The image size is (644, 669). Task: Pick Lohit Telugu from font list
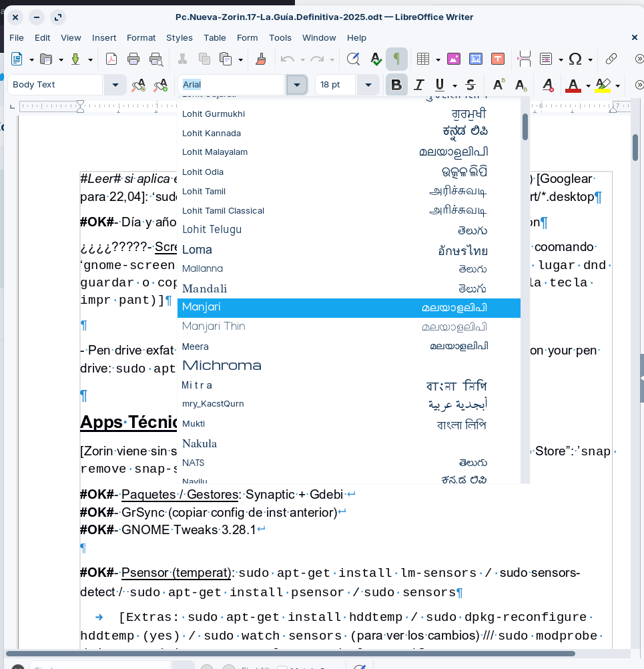pos(349,230)
